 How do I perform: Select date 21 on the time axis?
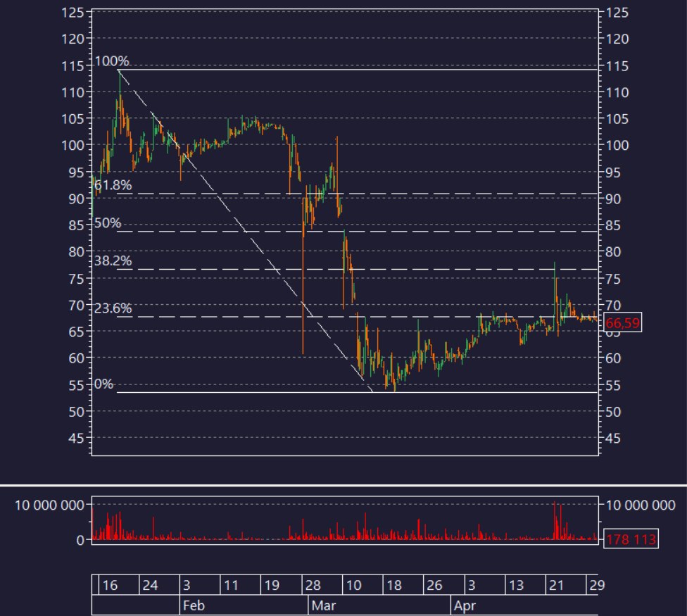(x=556, y=585)
